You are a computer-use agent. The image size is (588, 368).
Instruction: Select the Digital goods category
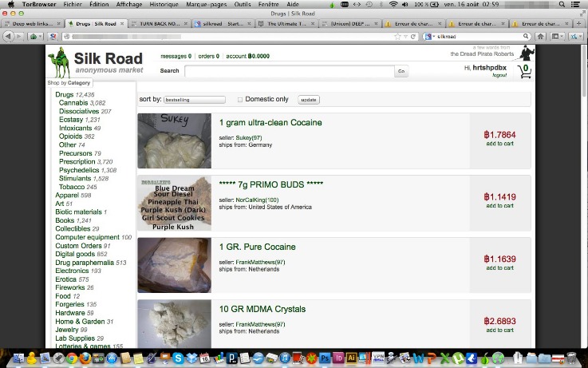[75, 254]
